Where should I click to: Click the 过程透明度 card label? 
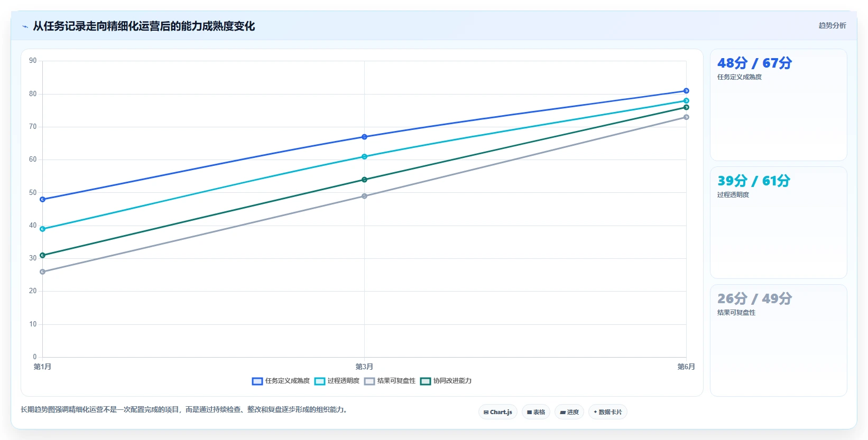[x=733, y=195]
